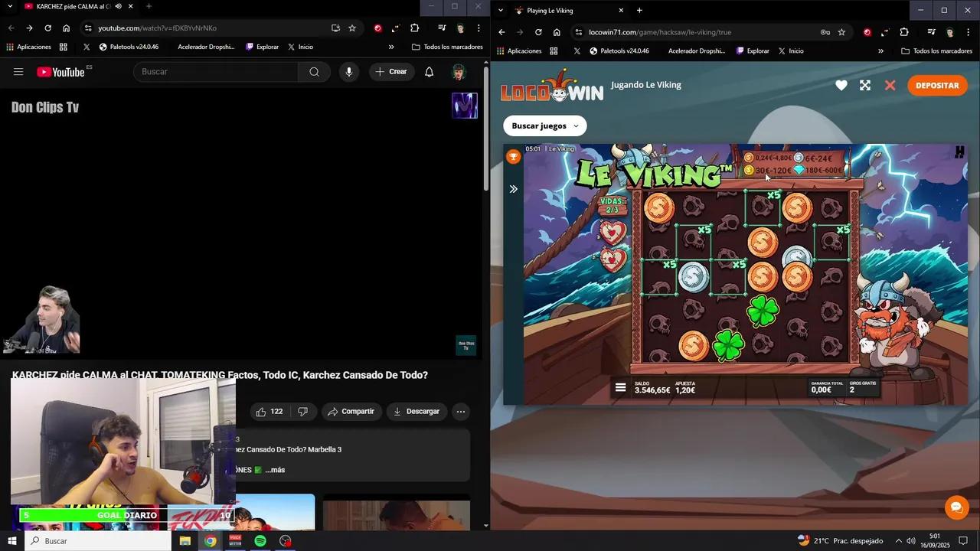Start voice search with the microphone icon

(349, 72)
